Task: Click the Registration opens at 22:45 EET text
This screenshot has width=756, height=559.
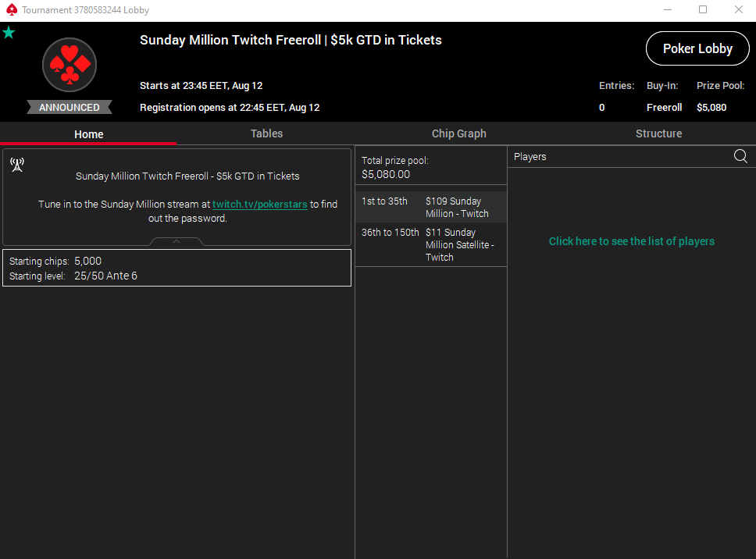Action: [230, 108]
